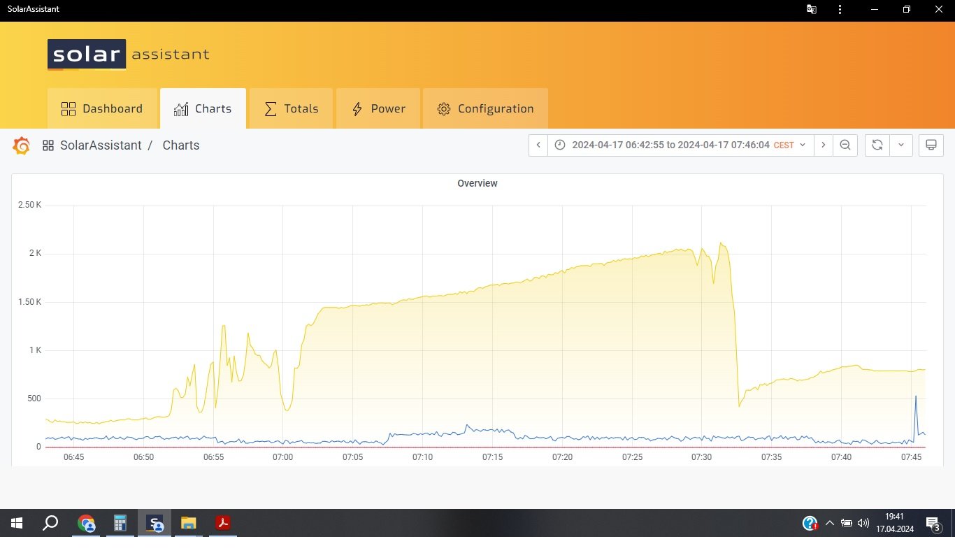Cycle the display view mode
This screenshot has height=560, width=955.
931,145
